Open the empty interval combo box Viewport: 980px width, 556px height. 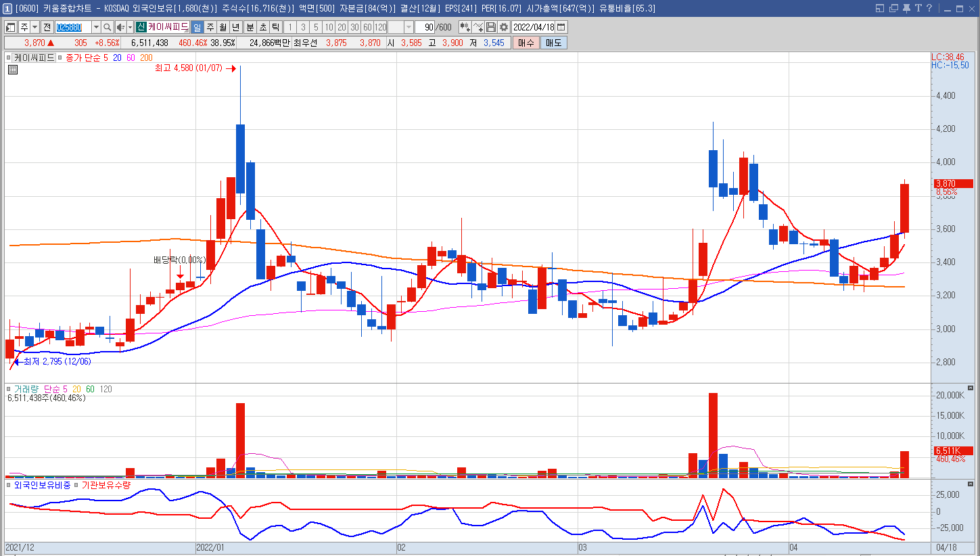point(400,27)
